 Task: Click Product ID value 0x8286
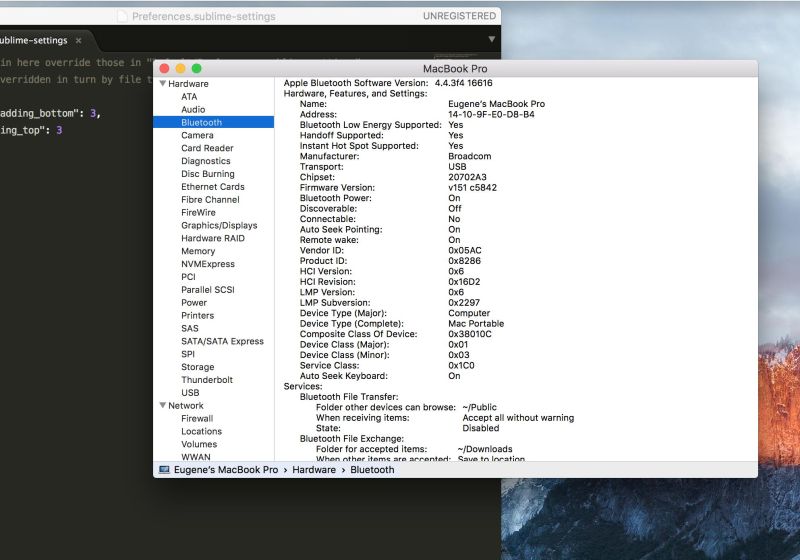point(464,261)
